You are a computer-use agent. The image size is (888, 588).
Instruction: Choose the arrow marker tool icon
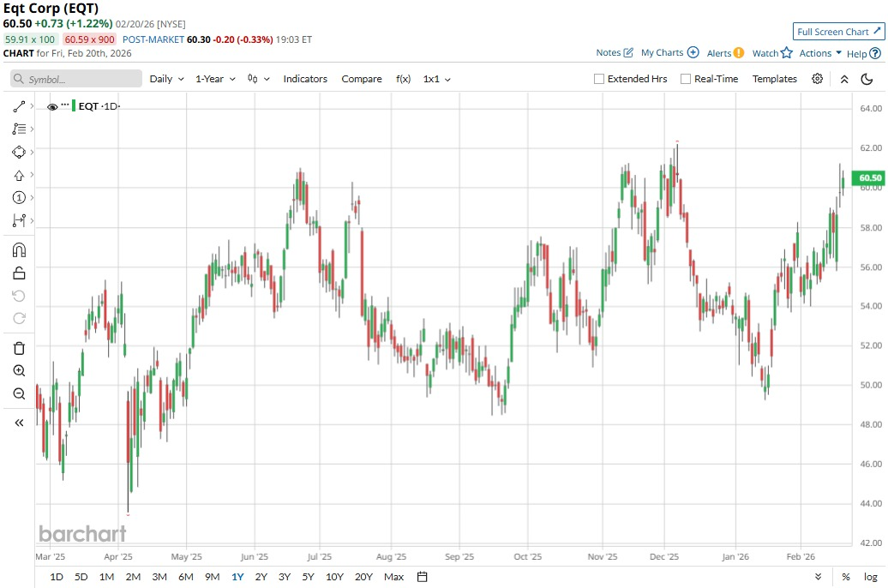point(19,176)
